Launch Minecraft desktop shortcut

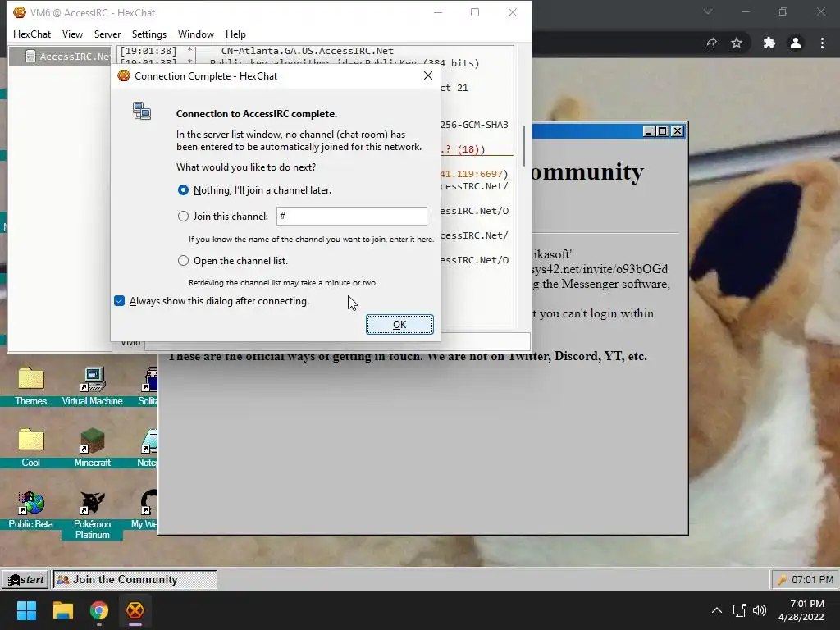click(92, 449)
